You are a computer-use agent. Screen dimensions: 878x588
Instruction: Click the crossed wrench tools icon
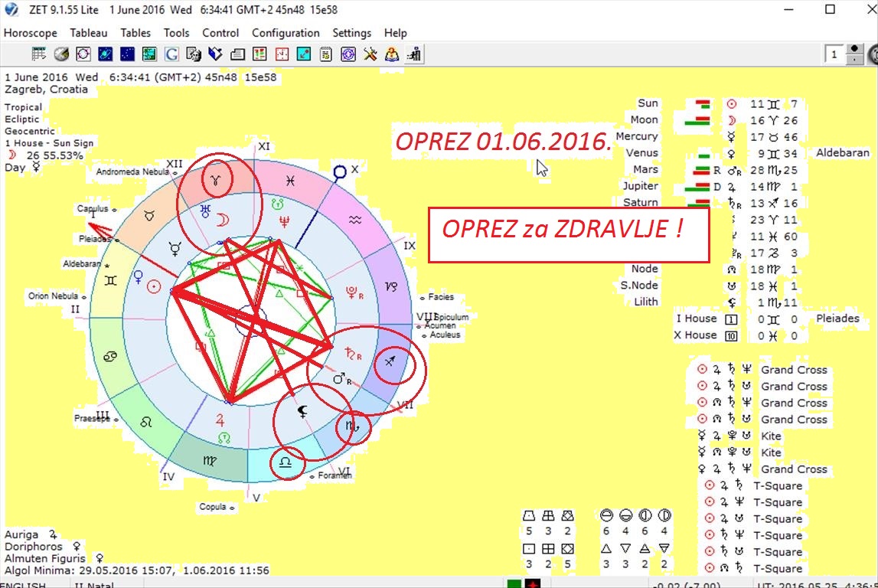point(370,54)
